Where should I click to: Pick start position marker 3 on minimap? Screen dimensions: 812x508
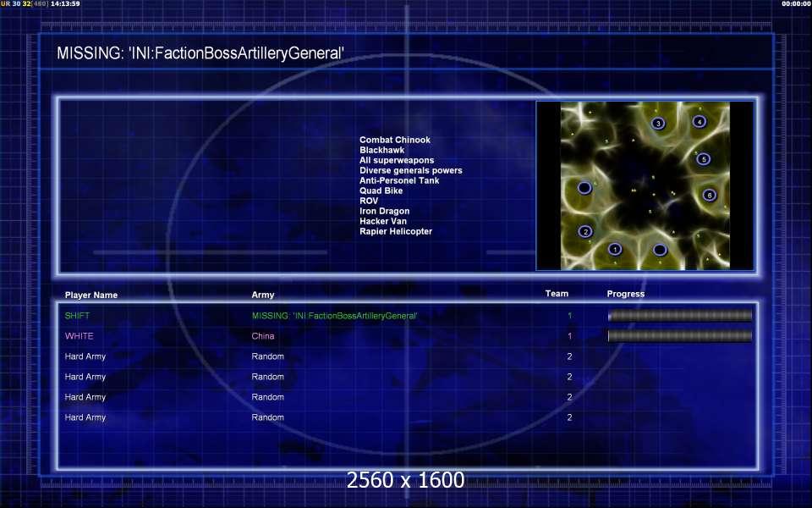coord(658,124)
